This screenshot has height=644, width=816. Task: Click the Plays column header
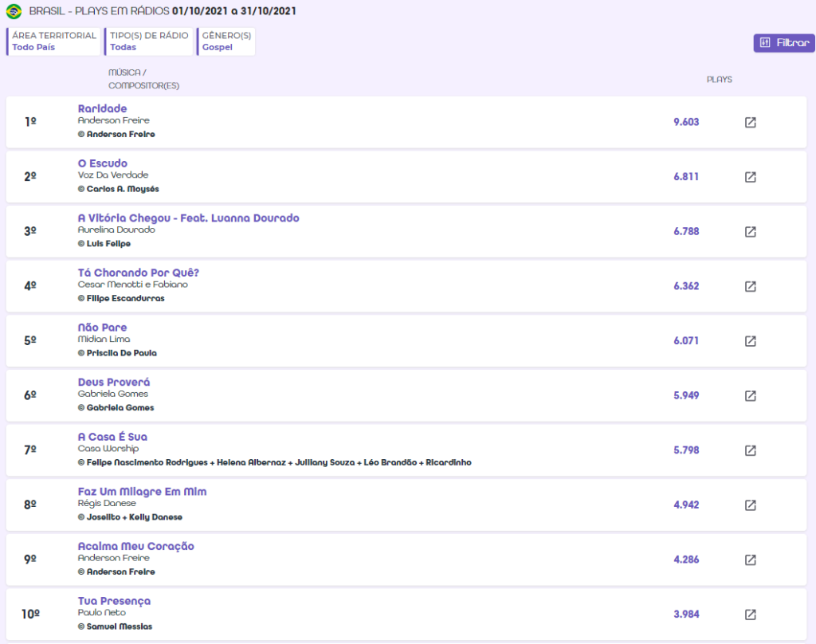click(x=719, y=80)
